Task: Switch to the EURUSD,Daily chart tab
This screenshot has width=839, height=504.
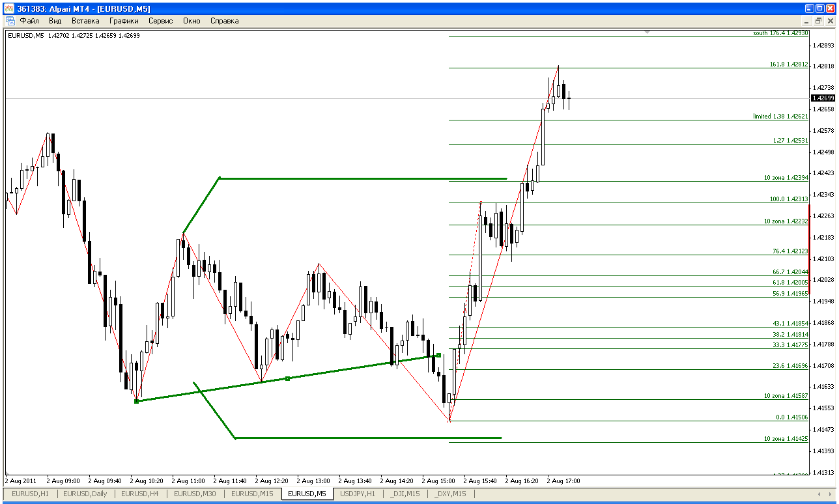Action: [85, 494]
